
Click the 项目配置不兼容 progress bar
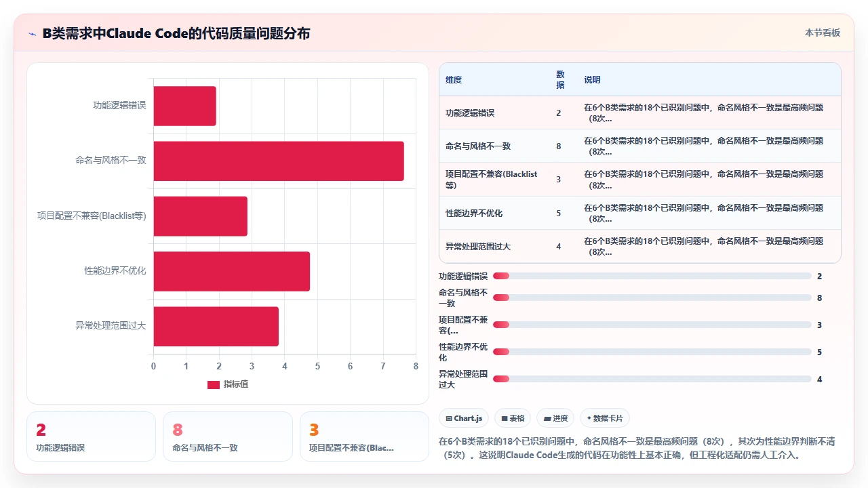[x=652, y=325]
